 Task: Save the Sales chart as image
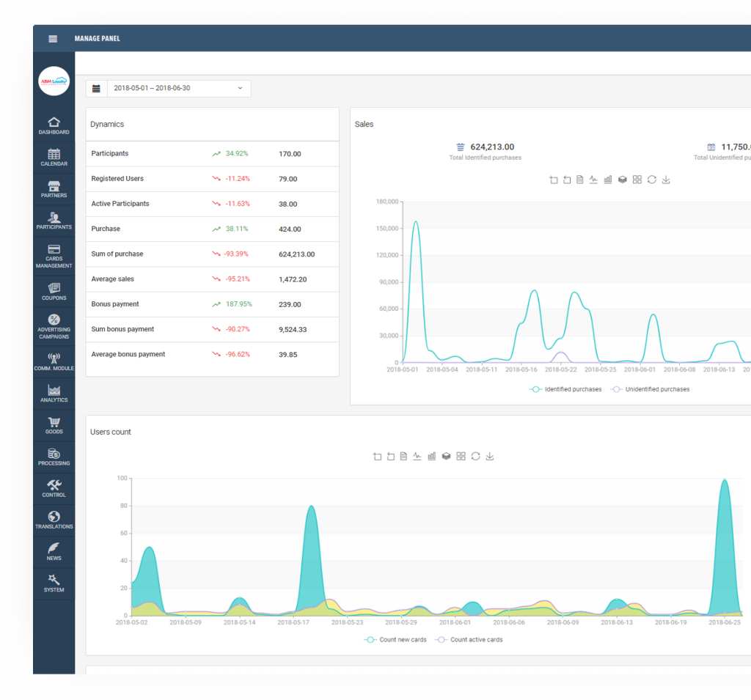(x=666, y=180)
